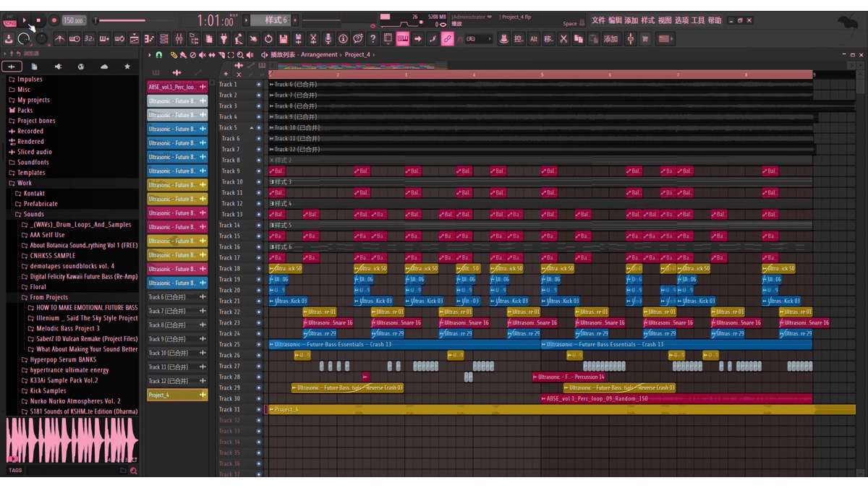Select the mute tool in playlist toolbar
Viewport: 868px width, 488px height.
click(x=203, y=55)
